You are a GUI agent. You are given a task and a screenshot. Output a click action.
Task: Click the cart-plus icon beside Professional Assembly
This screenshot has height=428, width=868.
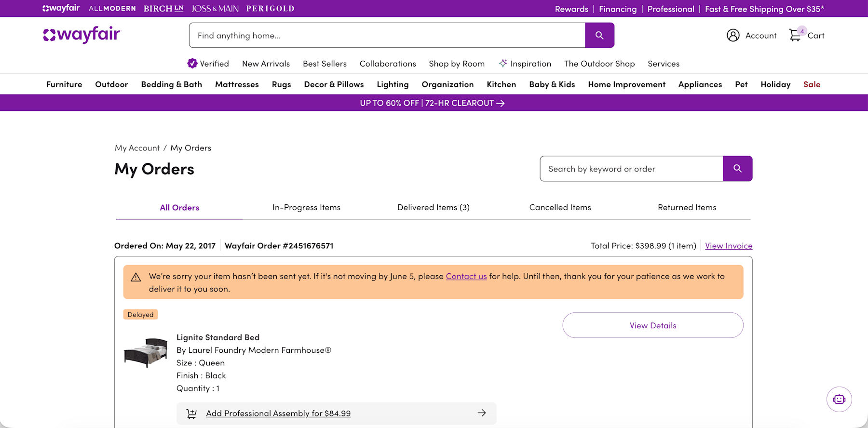[191, 414]
